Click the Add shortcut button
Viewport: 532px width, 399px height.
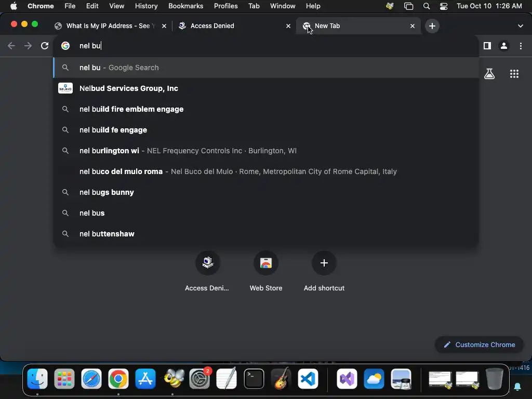pyautogui.click(x=324, y=271)
